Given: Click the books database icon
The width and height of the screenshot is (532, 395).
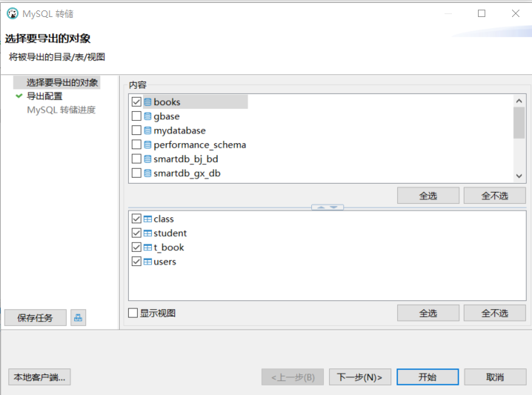Looking at the screenshot, I should pyautogui.click(x=147, y=102).
